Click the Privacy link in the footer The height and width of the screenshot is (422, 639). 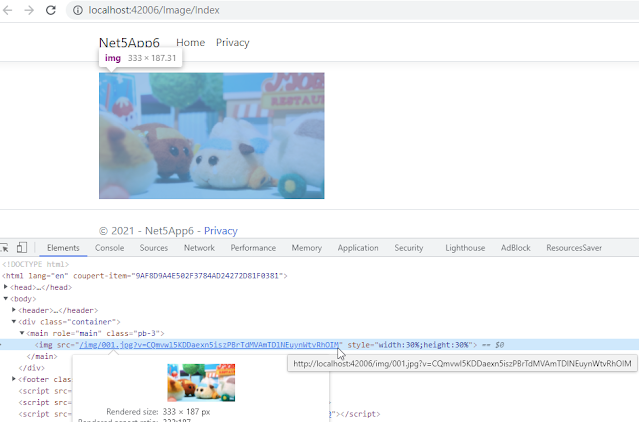coord(220,231)
